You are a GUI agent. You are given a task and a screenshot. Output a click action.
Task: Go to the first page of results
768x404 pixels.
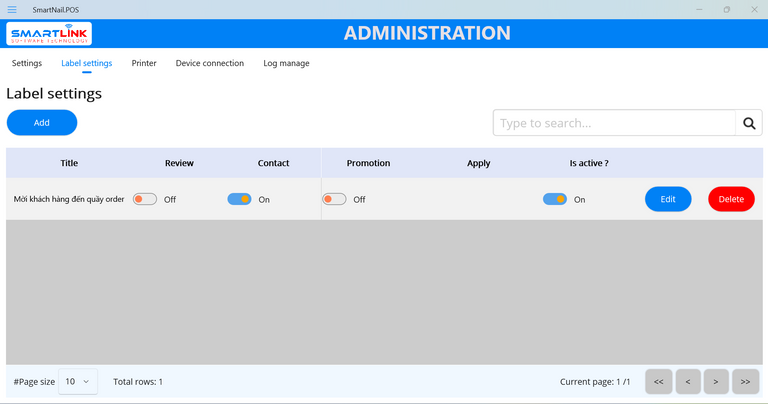[658, 381]
